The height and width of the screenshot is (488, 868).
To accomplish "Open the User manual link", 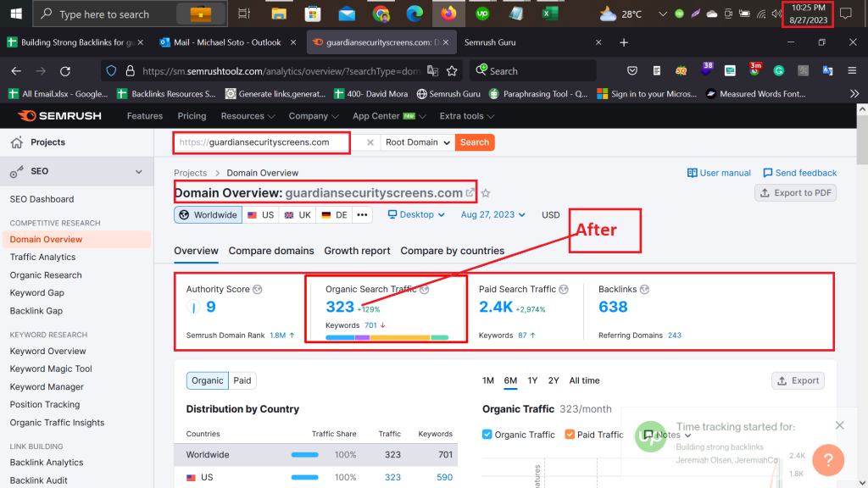I will 719,173.
